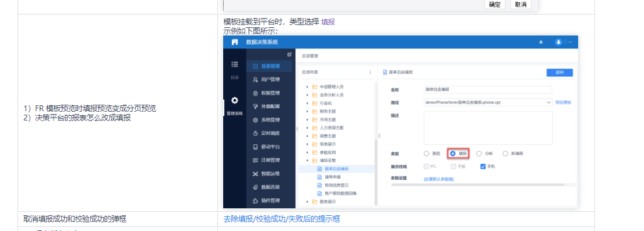Image resolution: width=644 pixels, height=231 pixels.
Task: Select the 分析 type radio button
Action: tap(479, 154)
